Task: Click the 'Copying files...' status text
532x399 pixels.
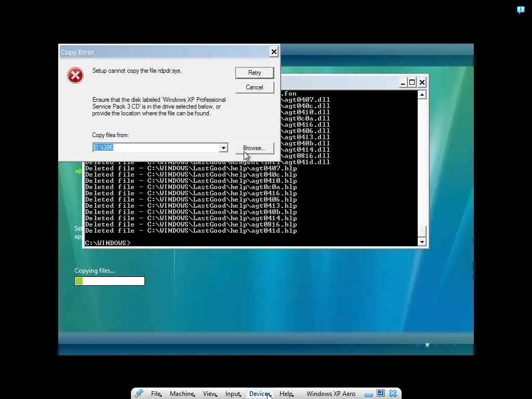Action: pyautogui.click(x=95, y=270)
